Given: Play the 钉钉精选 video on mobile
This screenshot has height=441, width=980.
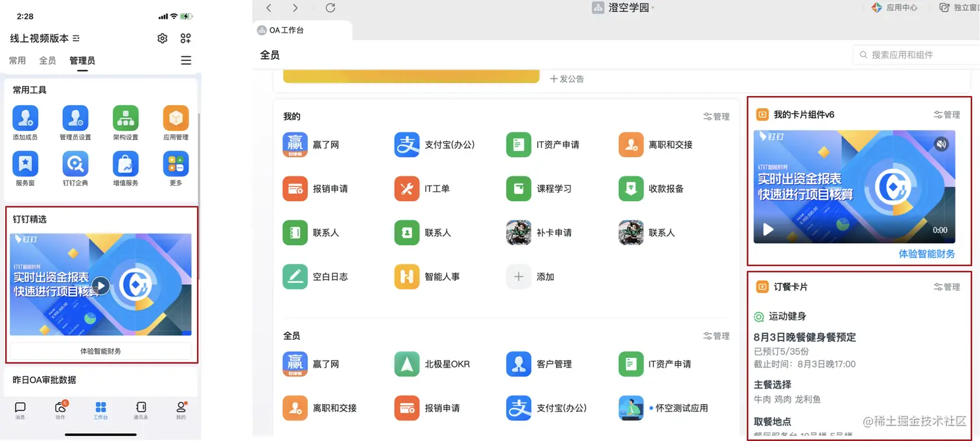Looking at the screenshot, I should [100, 285].
